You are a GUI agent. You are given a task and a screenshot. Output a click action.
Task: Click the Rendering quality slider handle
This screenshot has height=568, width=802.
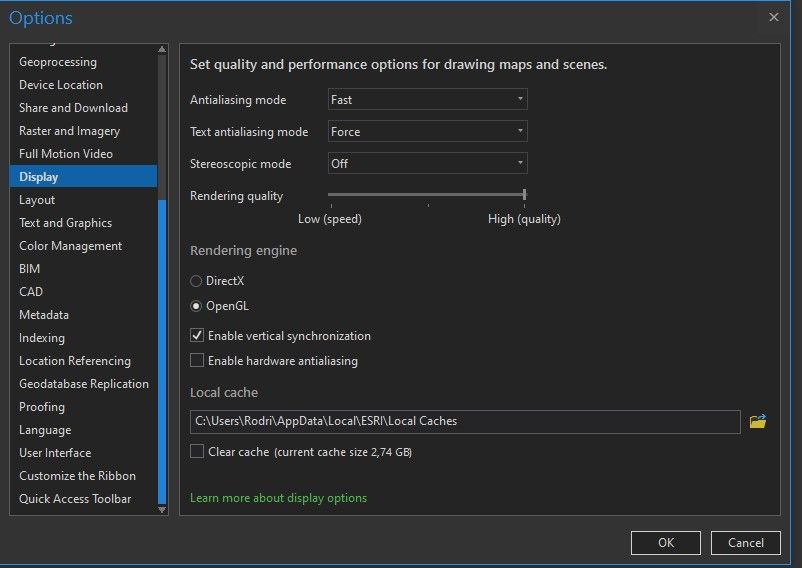pyautogui.click(x=525, y=195)
